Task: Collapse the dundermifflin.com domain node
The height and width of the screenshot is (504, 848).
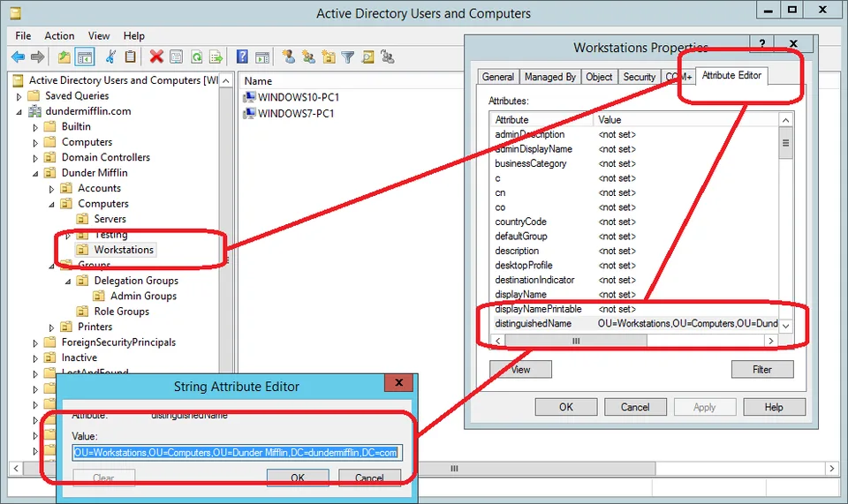Action: tap(19, 112)
